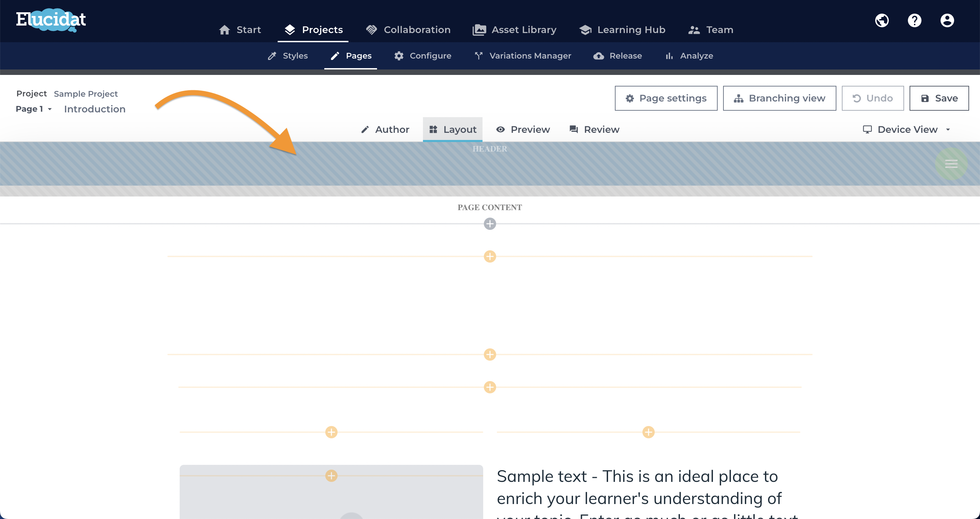Click the Sample Project link
Screen dimensions: 980x519
[x=86, y=94]
